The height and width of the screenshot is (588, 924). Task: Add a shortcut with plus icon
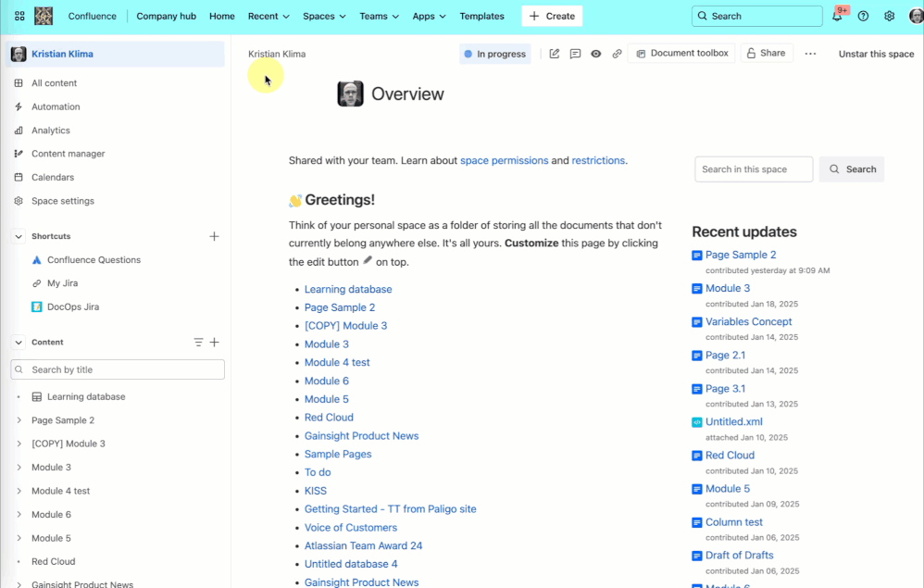tap(214, 236)
